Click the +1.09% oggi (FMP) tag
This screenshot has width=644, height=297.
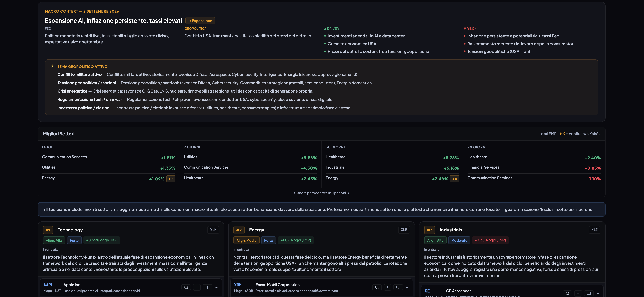[296, 240]
